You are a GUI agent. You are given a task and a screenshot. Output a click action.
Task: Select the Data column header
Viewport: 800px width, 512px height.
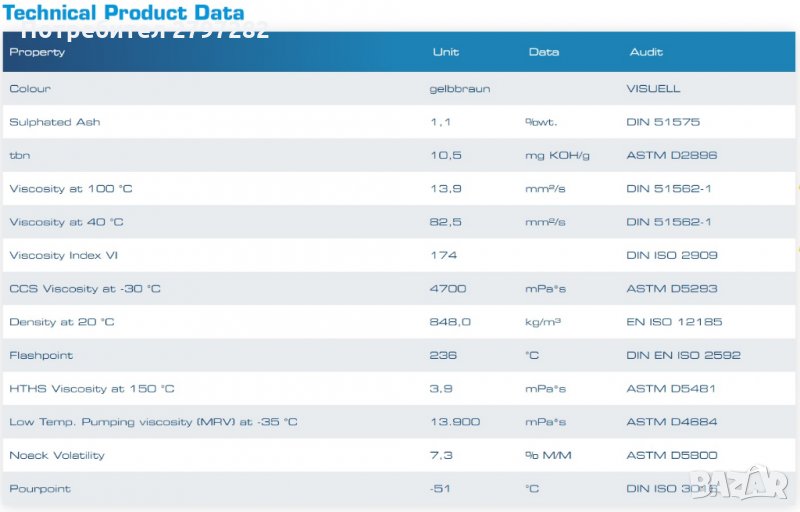[543, 52]
